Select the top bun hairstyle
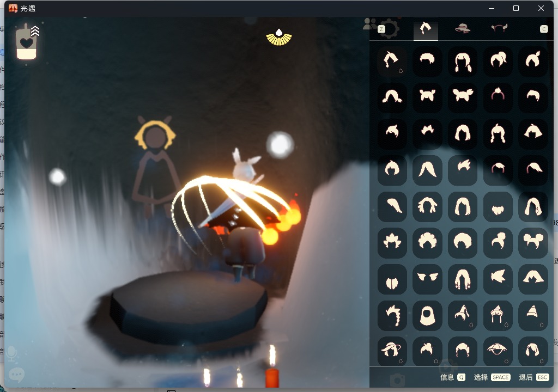The image size is (558, 392). pyautogui.click(x=498, y=243)
